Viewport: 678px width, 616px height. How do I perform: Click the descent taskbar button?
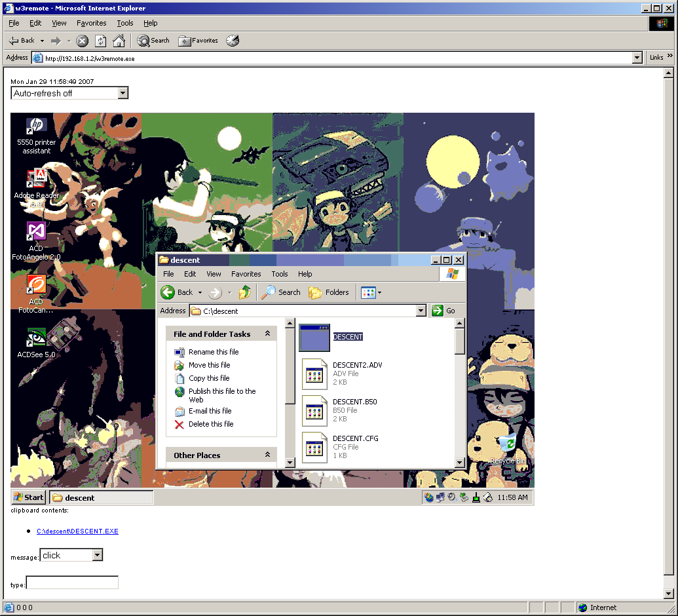[x=101, y=497]
